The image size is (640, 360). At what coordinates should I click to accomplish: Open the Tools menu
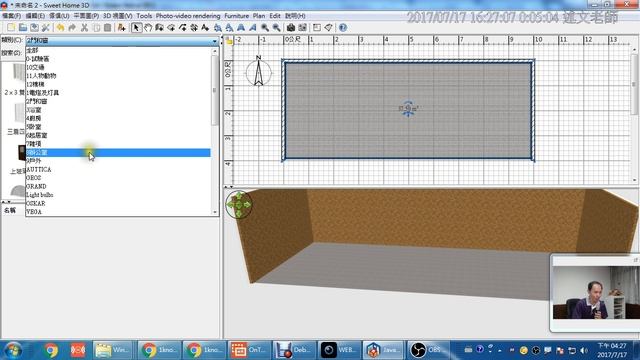[x=144, y=16]
